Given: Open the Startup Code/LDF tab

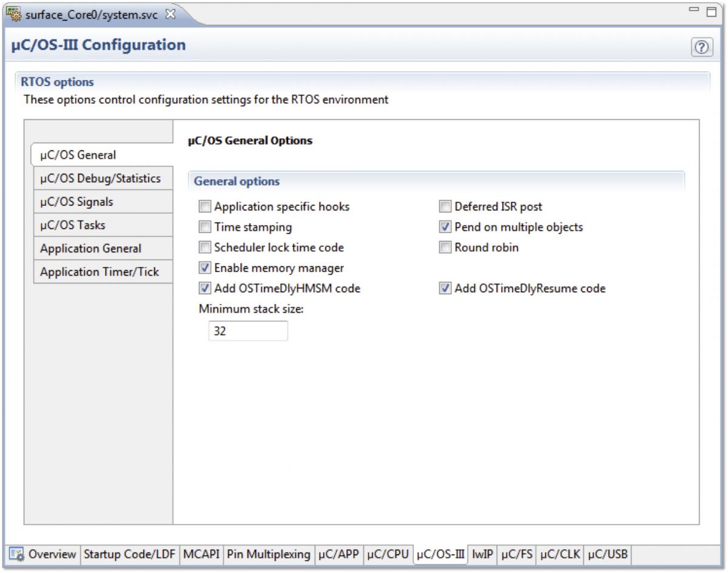Looking at the screenshot, I should coord(129,554).
